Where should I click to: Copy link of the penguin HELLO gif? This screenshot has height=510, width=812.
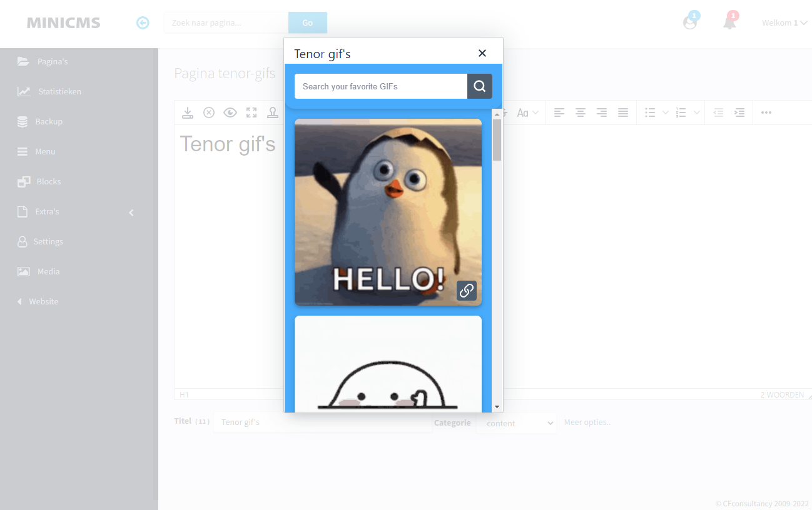[467, 291]
